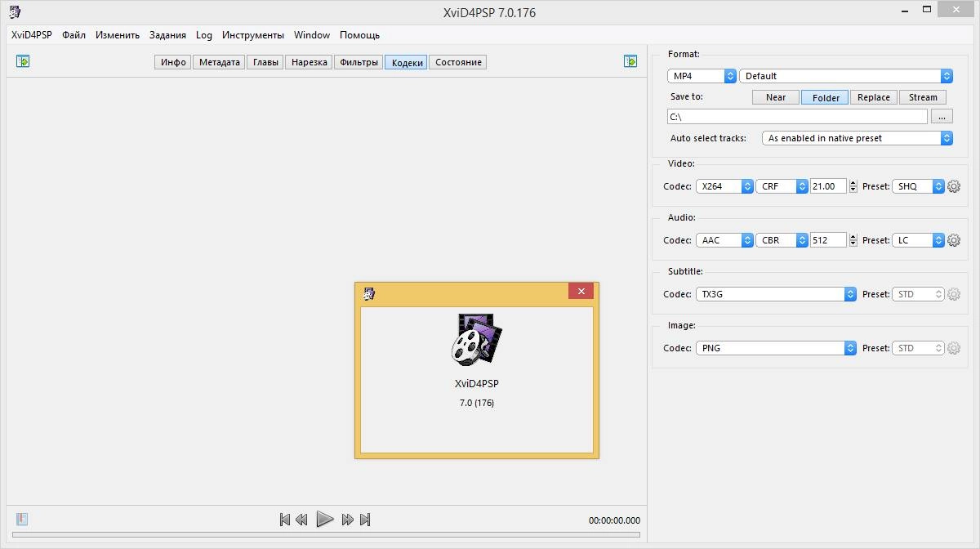Open video preset settings gear
This screenshot has height=549, width=980.
tap(954, 186)
